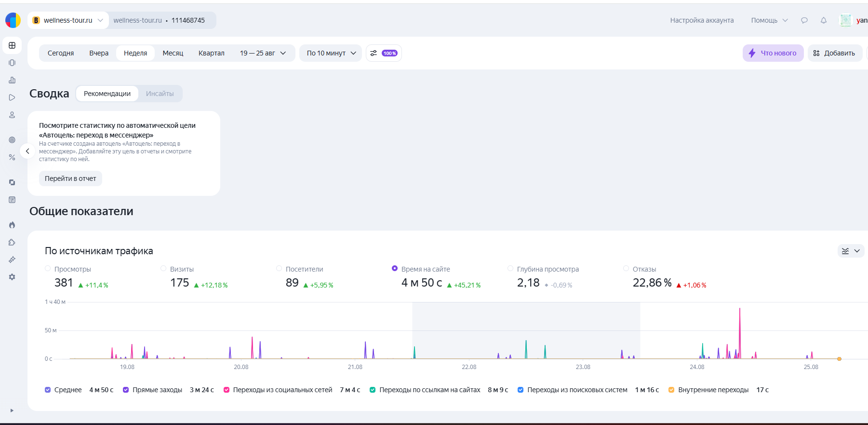Open the target goals sidebar icon
The image size is (868, 425).
click(12, 140)
